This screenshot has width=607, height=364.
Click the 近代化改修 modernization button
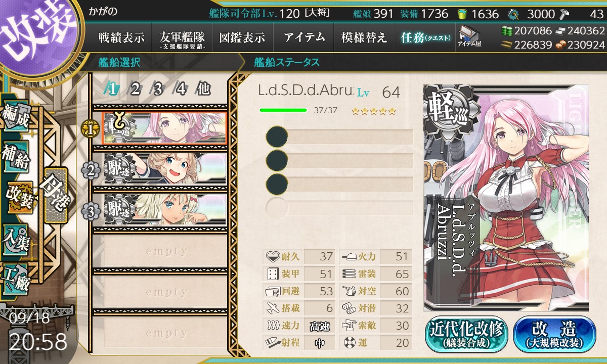[467, 334]
